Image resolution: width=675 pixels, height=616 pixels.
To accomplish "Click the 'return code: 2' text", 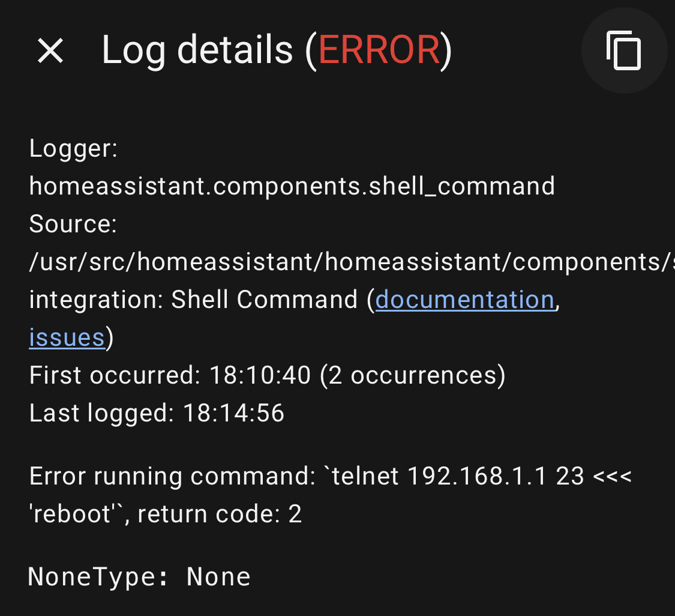I will [x=220, y=514].
